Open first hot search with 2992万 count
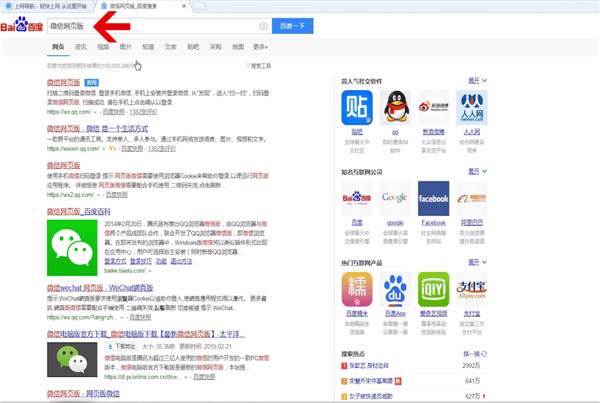This screenshot has height=403, width=600. coord(369,366)
